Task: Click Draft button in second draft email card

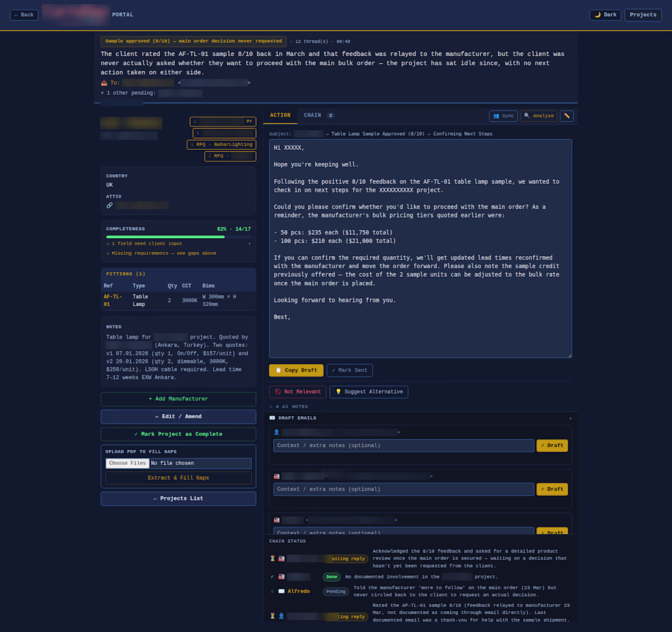Action: [552, 489]
